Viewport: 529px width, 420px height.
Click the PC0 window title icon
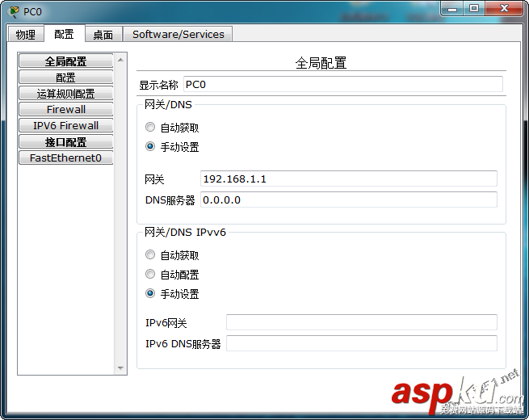pos(14,11)
